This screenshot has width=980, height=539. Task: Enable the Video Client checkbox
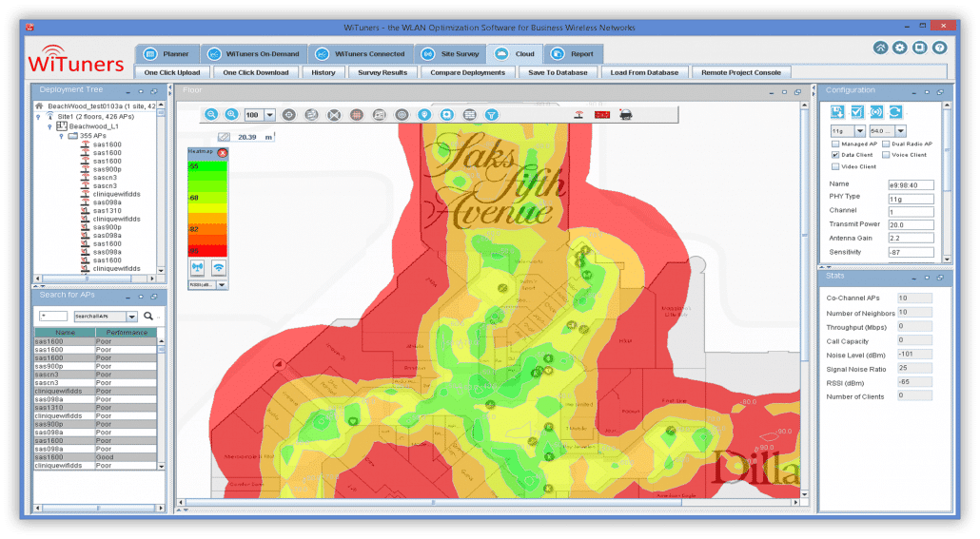coord(835,166)
